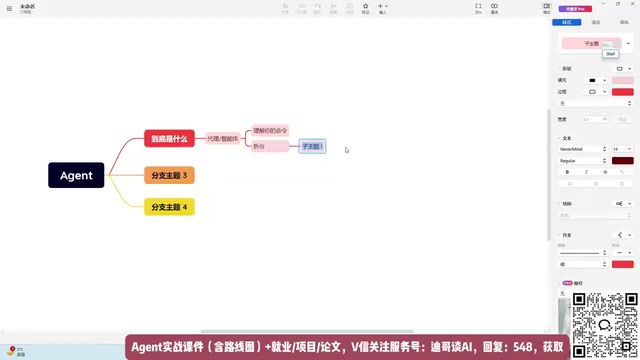
Task: Enter ZEN fullscreen mode from toolbar
Action: click(x=478, y=8)
